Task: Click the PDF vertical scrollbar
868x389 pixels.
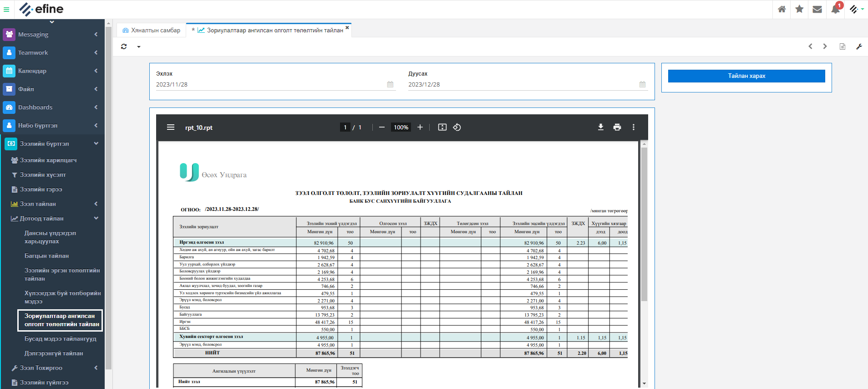Action: pyautogui.click(x=644, y=224)
